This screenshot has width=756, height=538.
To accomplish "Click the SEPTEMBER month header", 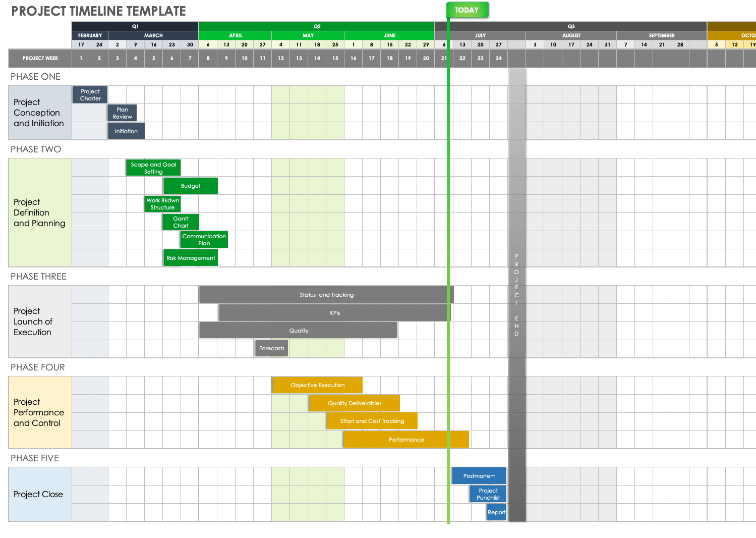I will click(x=662, y=35).
